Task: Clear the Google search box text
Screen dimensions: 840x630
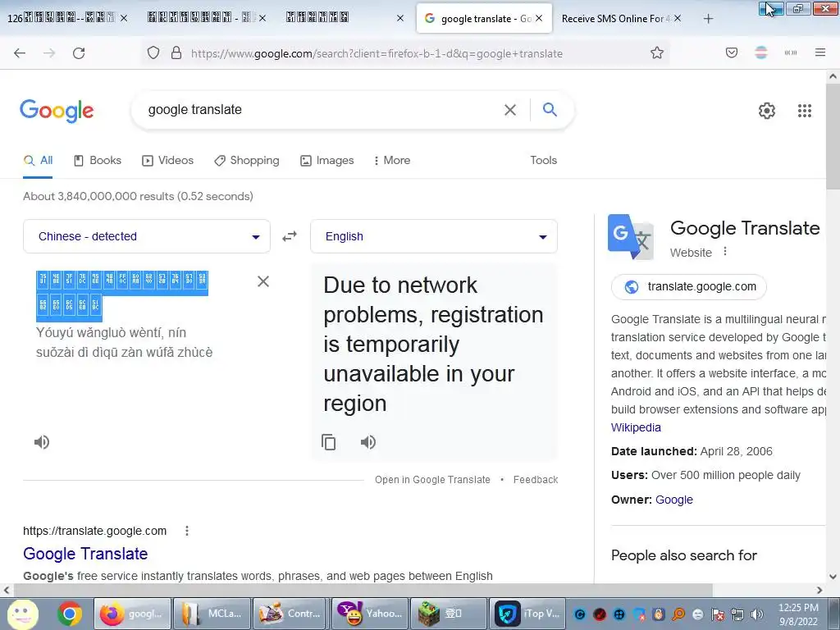Action: click(x=510, y=110)
